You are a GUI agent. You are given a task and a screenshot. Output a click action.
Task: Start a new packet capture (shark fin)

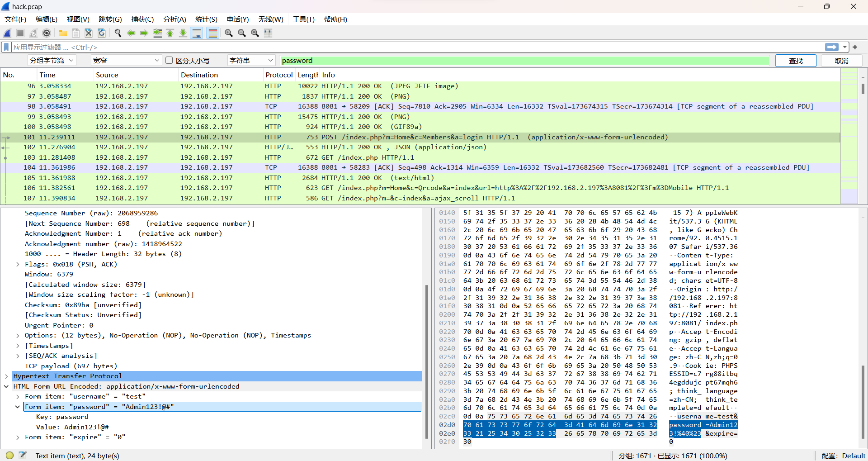[x=8, y=33]
